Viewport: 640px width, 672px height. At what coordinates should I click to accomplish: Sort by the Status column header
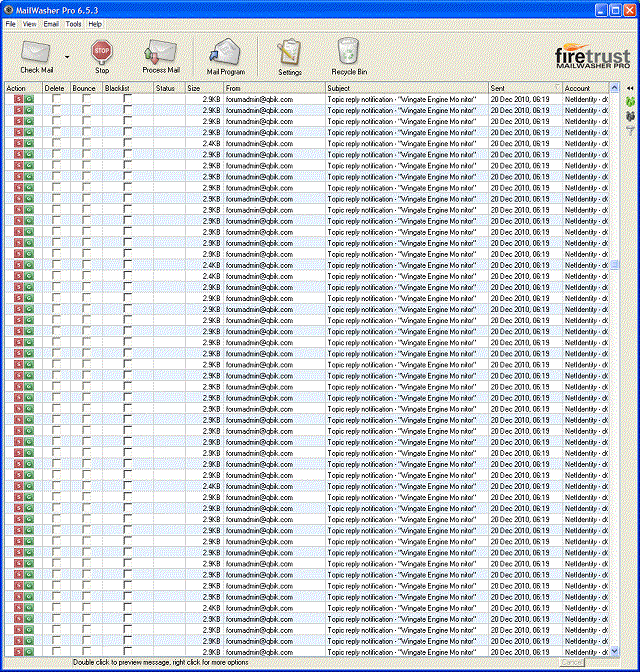pos(169,88)
